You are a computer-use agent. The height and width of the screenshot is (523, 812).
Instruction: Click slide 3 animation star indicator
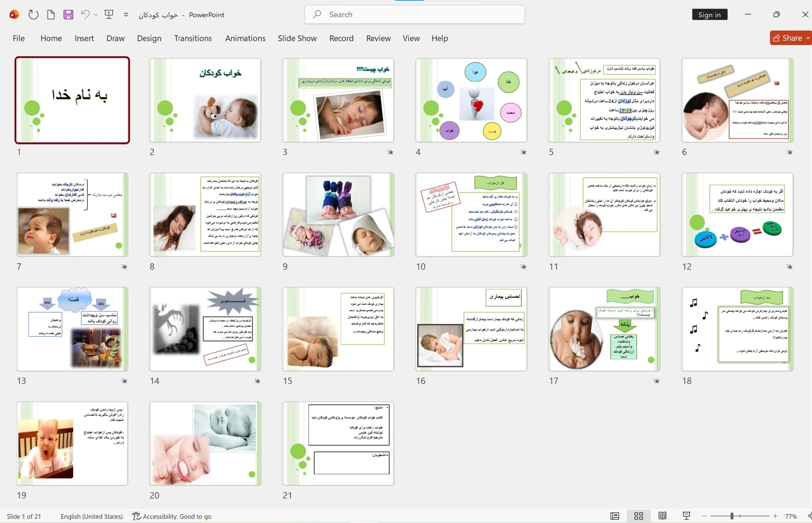point(390,152)
